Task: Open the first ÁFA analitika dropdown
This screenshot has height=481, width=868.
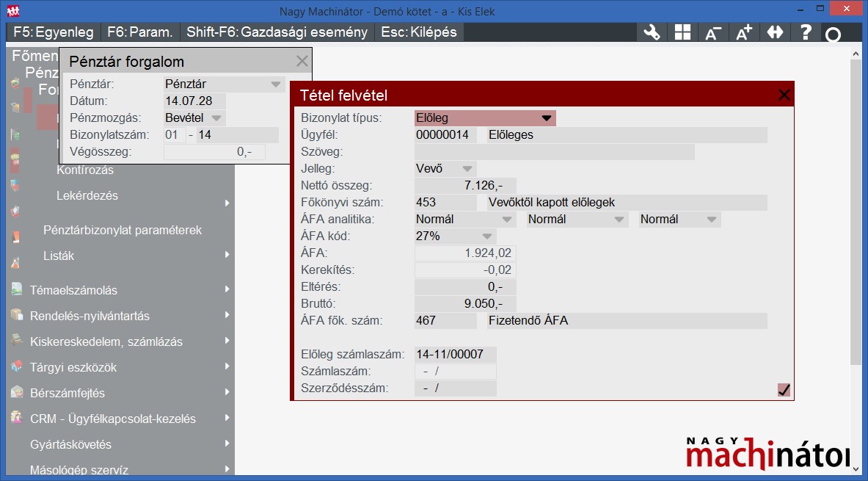Action: pyautogui.click(x=506, y=220)
